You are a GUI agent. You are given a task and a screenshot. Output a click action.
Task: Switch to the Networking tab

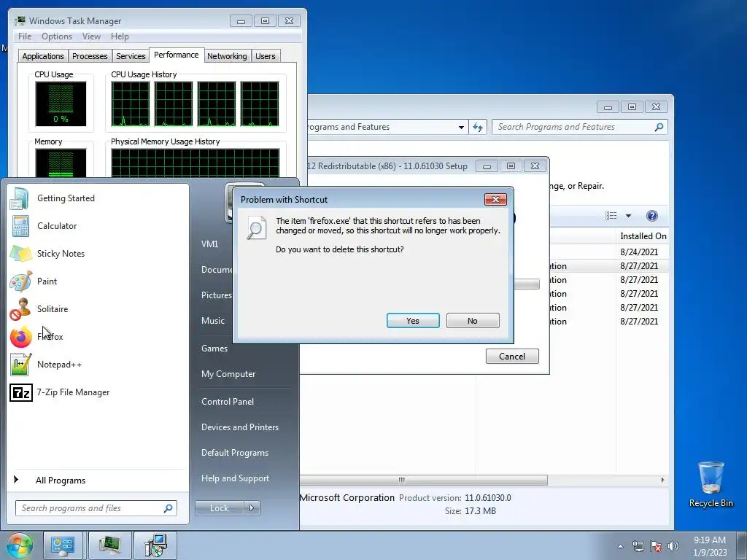(x=227, y=55)
